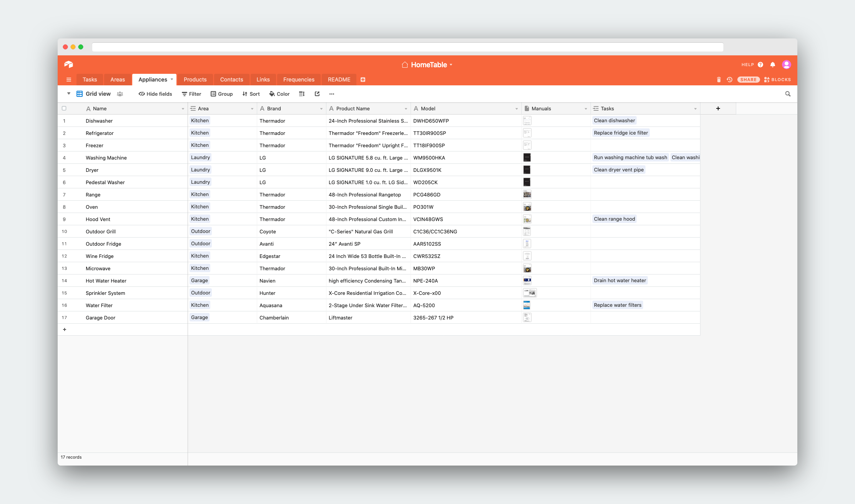Click the SHARE button

tap(749, 80)
